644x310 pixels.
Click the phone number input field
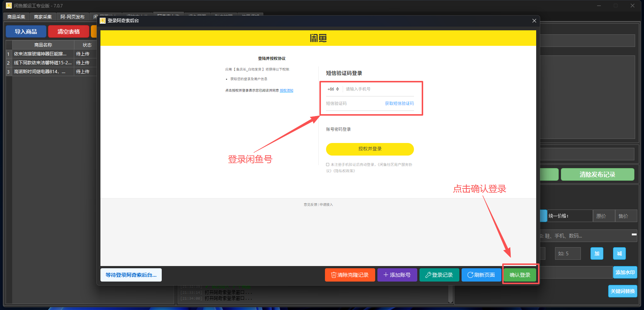[x=378, y=89]
